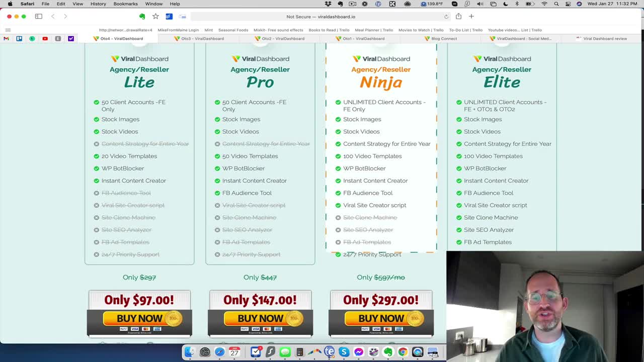The image size is (644, 362).
Task: Open MikeFromMaine Login bookmark
Action: 178,30
